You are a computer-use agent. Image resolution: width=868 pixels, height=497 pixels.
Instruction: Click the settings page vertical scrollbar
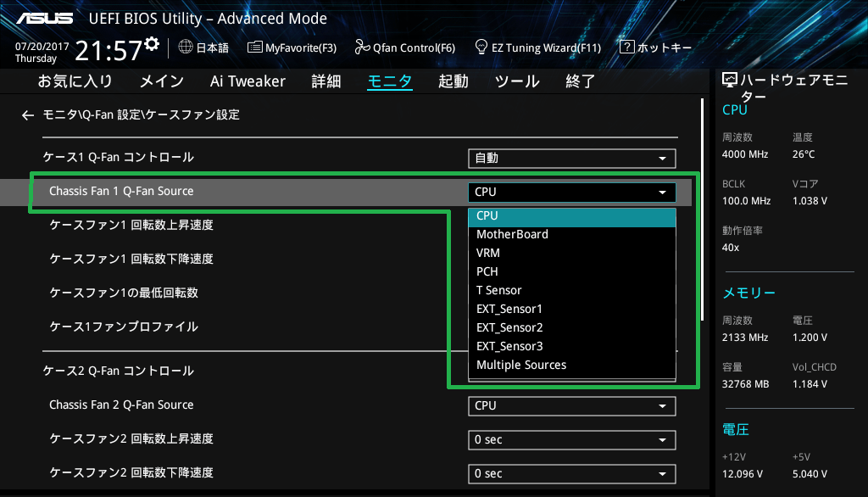coord(702,209)
